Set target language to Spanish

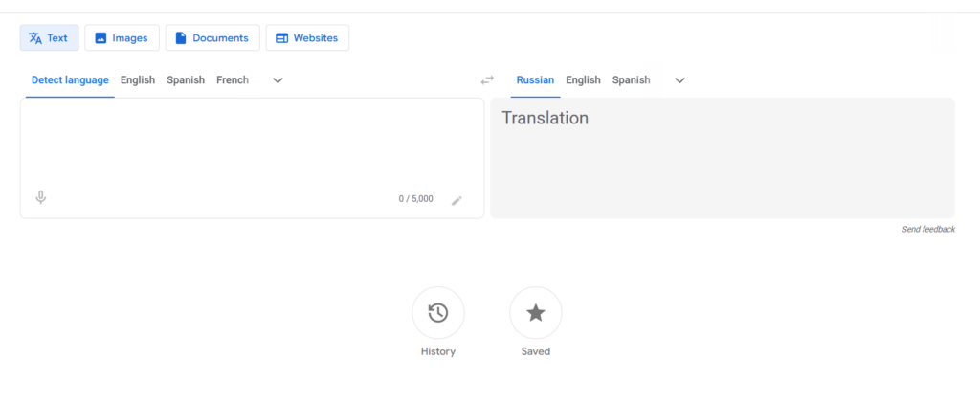click(632, 80)
